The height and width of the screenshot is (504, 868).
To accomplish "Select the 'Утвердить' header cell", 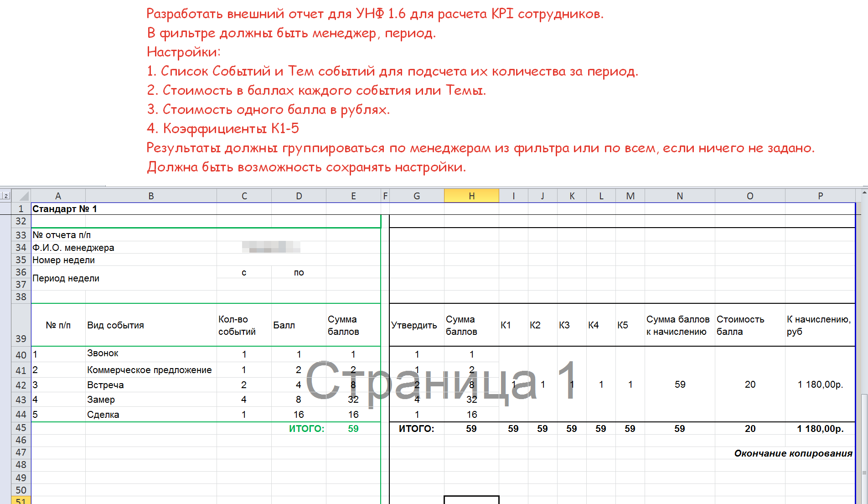I will pos(414,325).
